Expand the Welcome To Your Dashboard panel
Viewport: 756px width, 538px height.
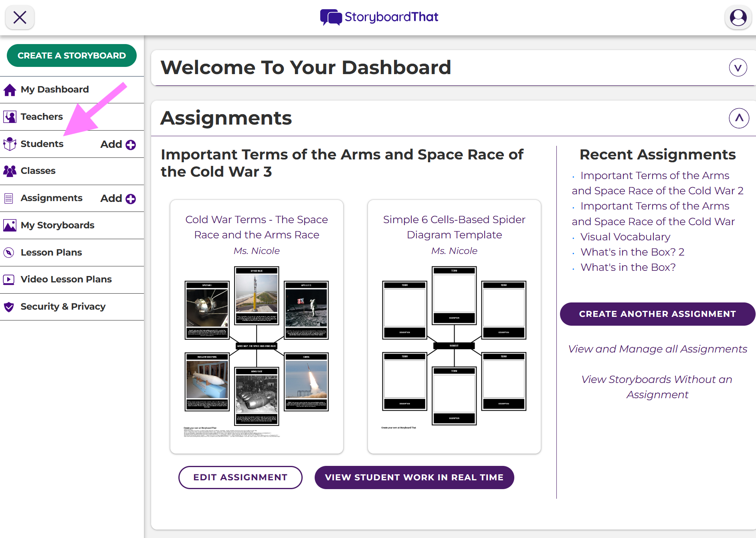point(738,67)
